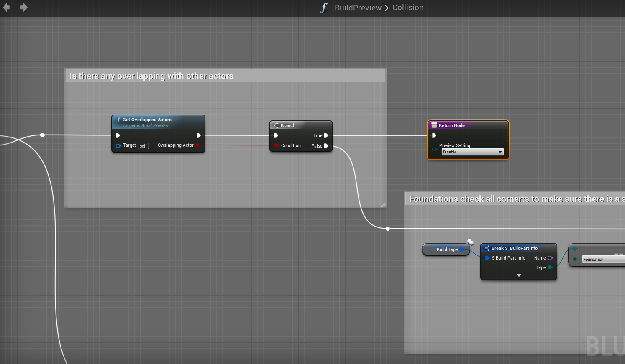Click Collision in the breadcrumb
Image resolution: width=625 pixels, height=364 pixels.
407,8
